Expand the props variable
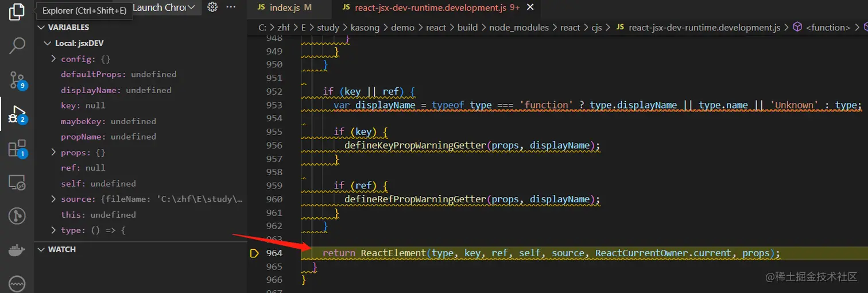Image resolution: width=868 pixels, height=293 pixels. point(53,153)
